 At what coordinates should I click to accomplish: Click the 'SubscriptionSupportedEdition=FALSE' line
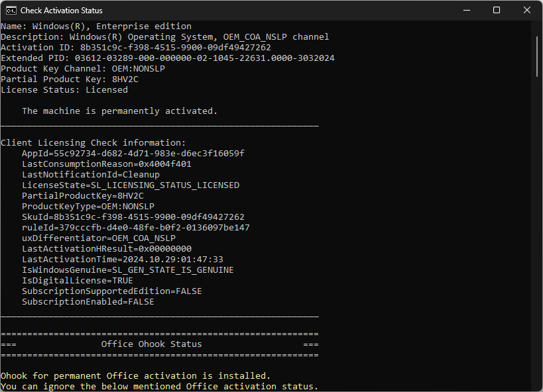click(112, 291)
